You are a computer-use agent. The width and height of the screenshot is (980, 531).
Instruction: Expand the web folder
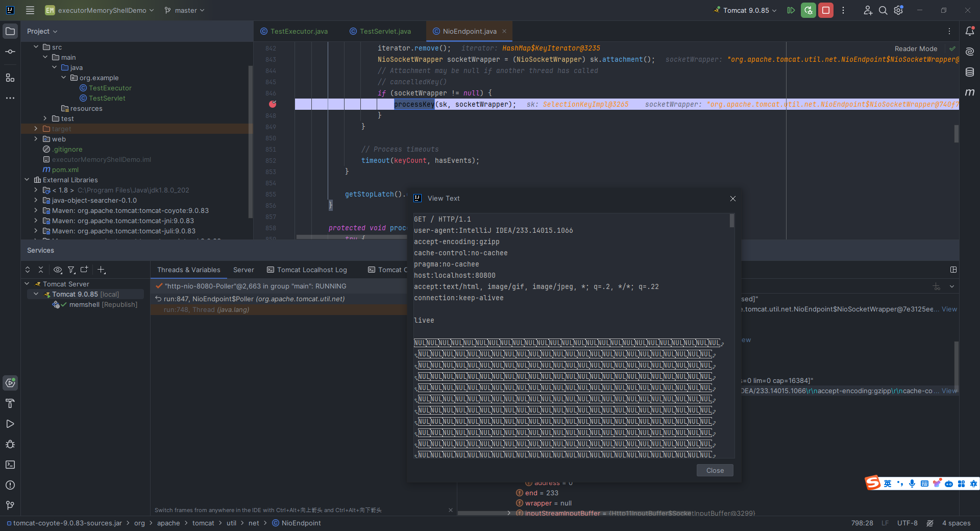(x=36, y=139)
